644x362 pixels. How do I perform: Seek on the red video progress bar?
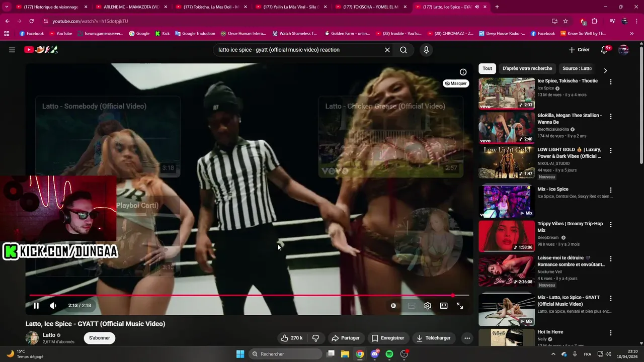(x=249, y=296)
